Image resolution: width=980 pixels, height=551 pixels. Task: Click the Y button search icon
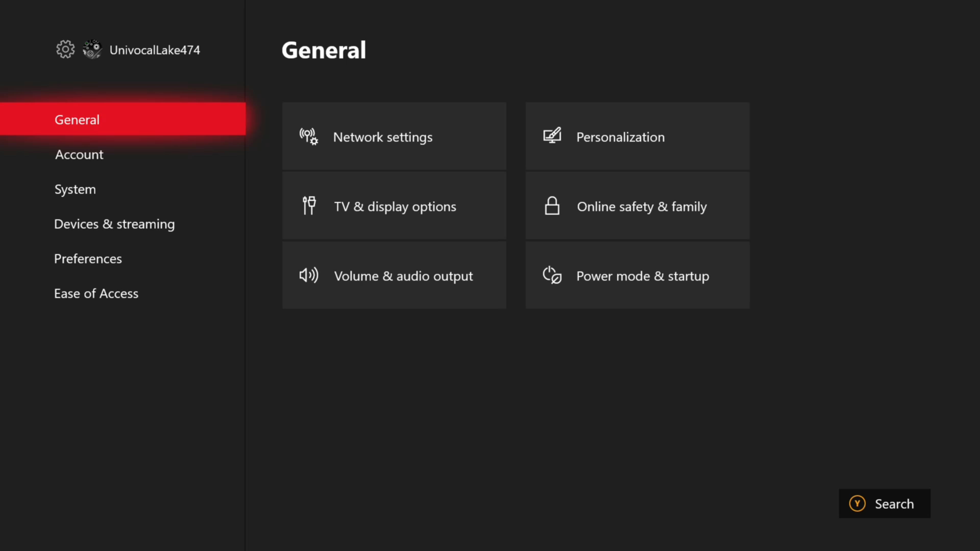[858, 504]
